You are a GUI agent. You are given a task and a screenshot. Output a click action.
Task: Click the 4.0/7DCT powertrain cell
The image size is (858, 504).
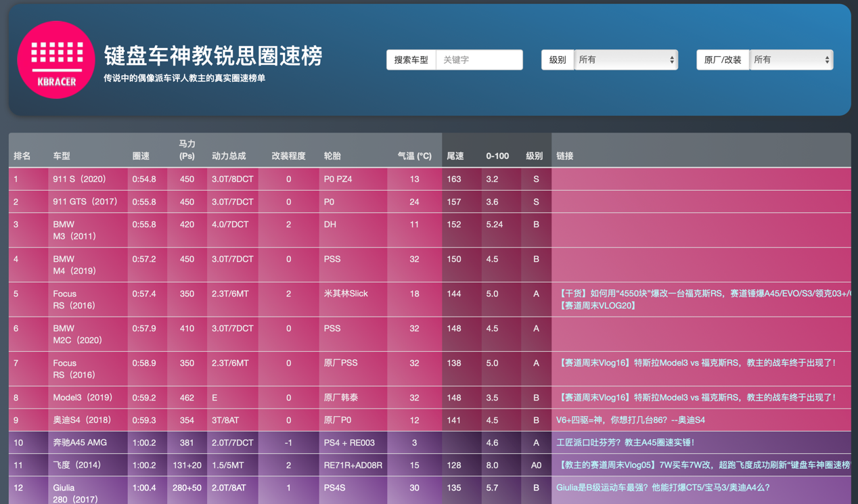(230, 225)
